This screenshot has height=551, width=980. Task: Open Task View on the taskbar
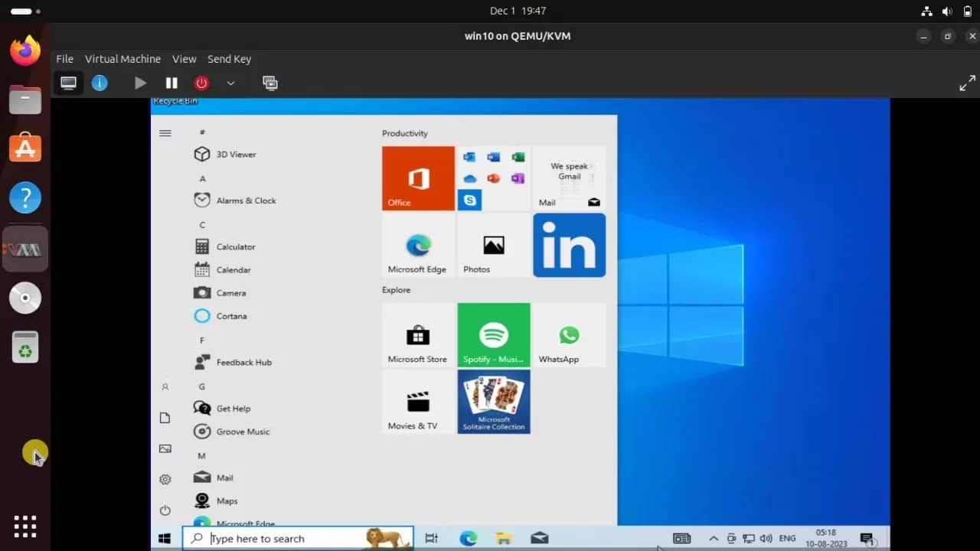[x=431, y=538]
